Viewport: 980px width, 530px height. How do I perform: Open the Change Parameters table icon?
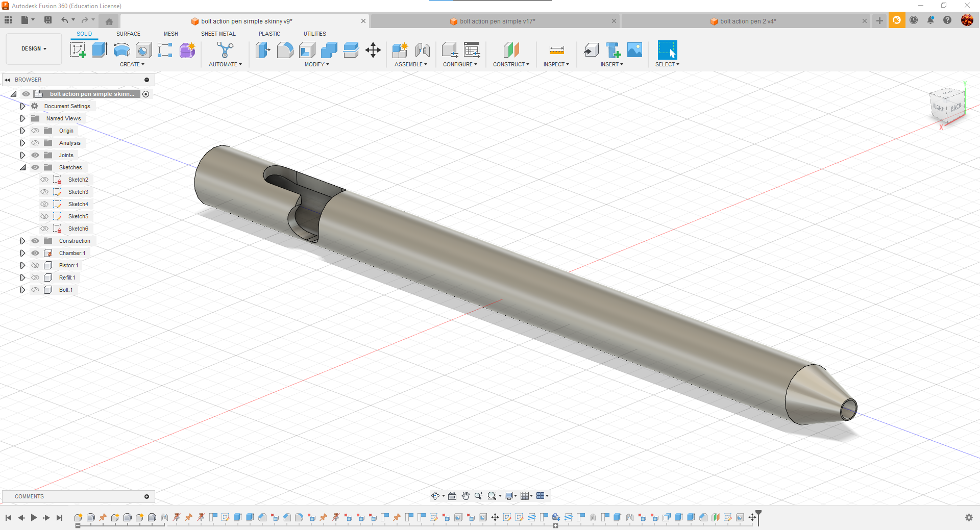click(x=472, y=50)
